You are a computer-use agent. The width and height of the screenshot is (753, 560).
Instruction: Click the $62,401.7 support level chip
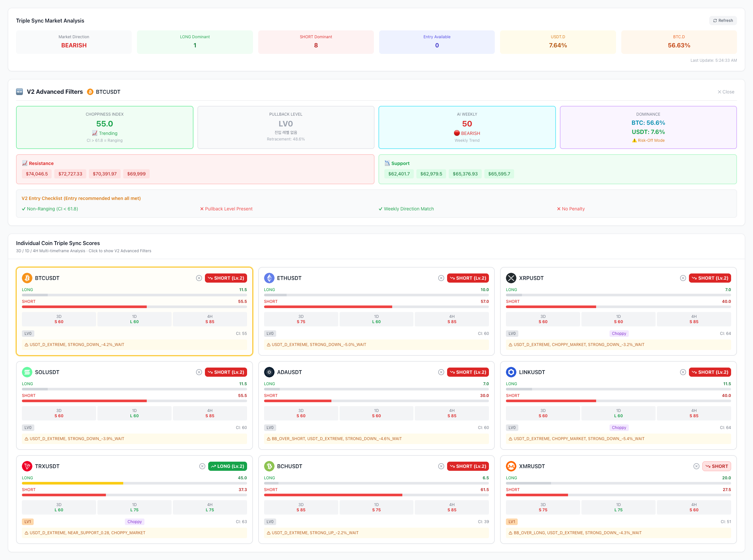click(x=399, y=174)
